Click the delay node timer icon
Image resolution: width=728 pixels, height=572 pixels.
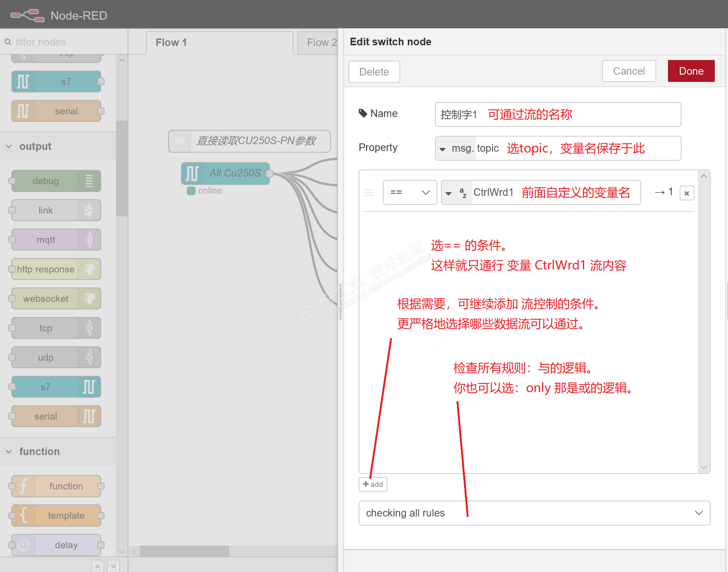[23, 545]
